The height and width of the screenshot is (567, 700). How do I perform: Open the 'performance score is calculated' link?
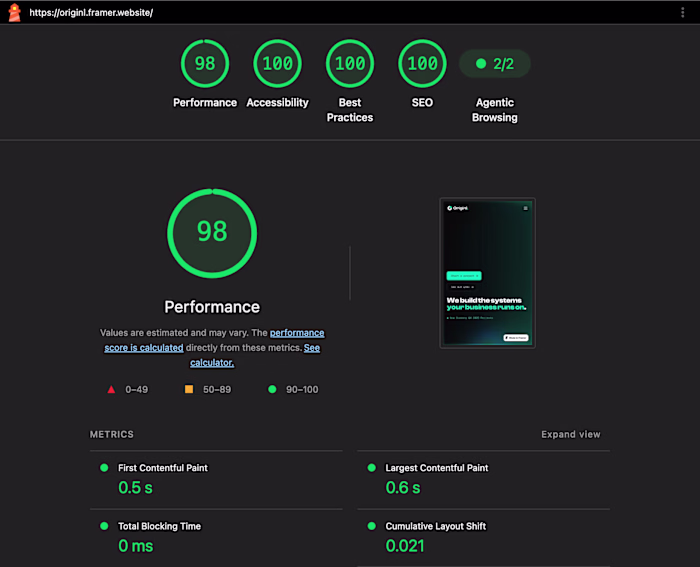point(214,340)
